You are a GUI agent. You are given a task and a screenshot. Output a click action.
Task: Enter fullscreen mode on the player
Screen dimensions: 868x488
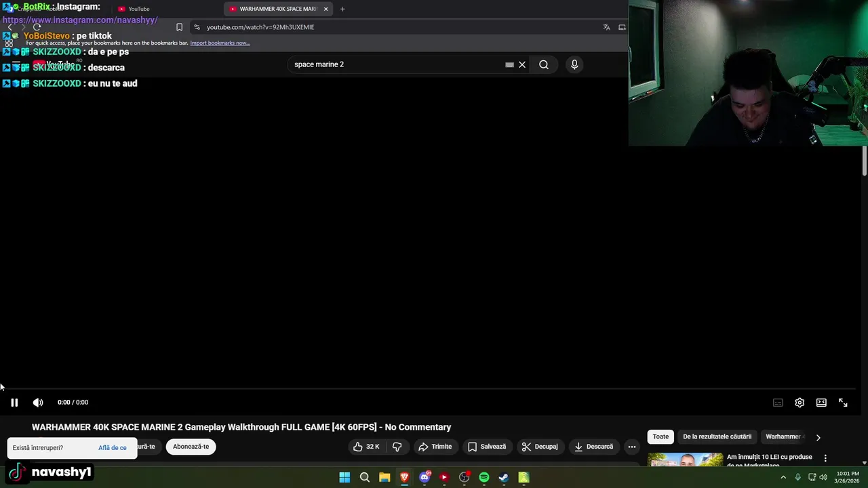point(843,403)
